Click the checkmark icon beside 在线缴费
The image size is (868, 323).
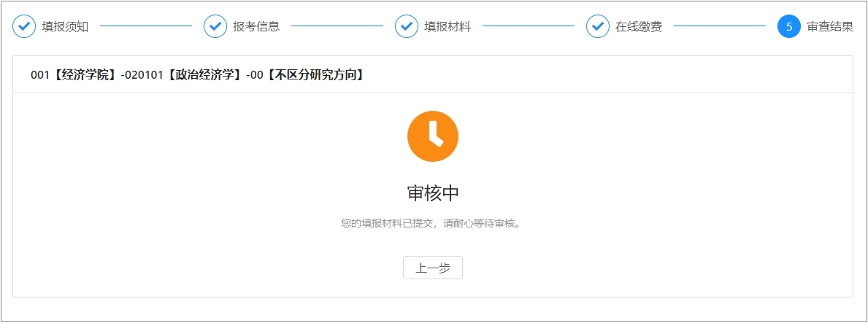point(598,27)
